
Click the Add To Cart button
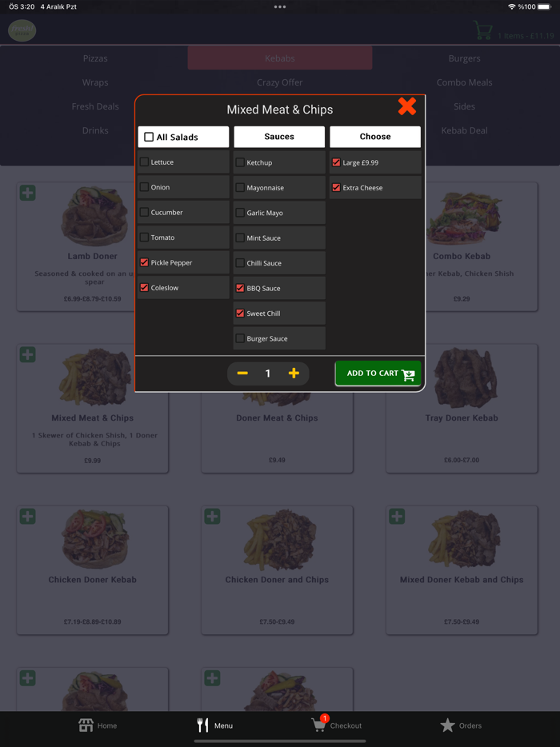pos(378,373)
